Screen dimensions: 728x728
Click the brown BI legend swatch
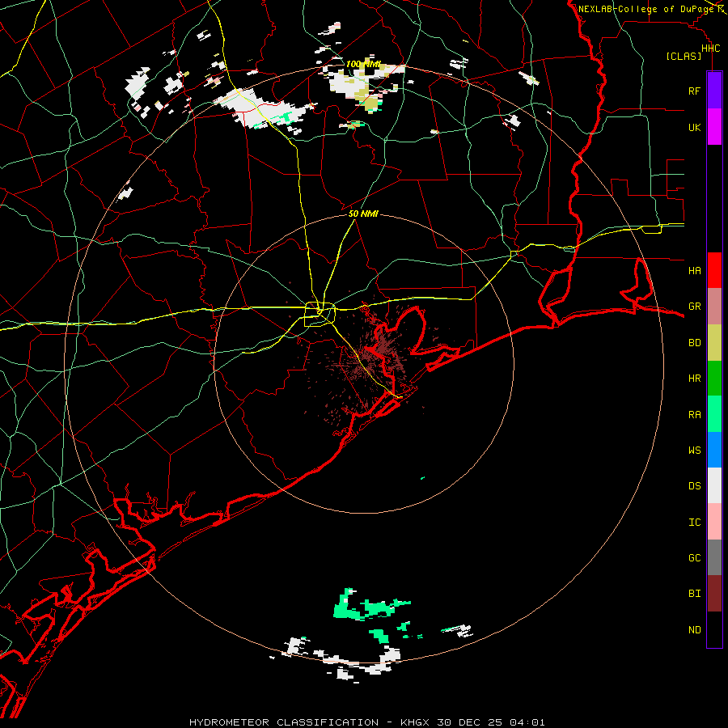714,594
